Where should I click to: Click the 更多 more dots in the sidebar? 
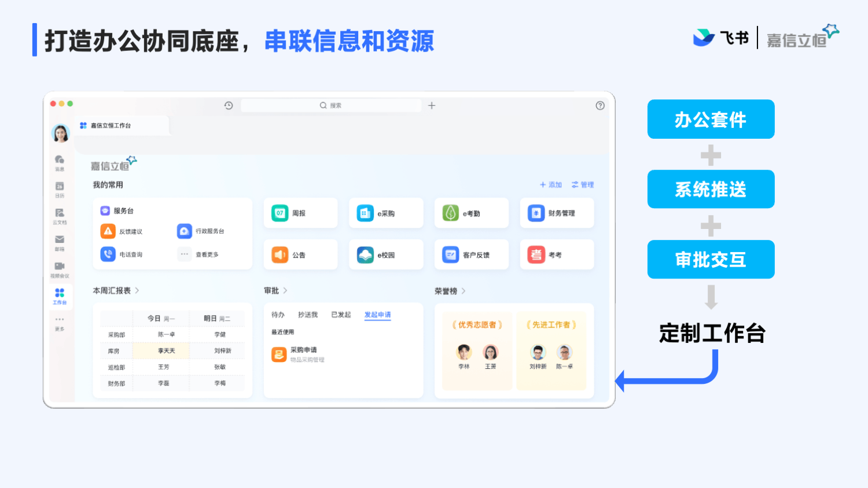tap(60, 323)
